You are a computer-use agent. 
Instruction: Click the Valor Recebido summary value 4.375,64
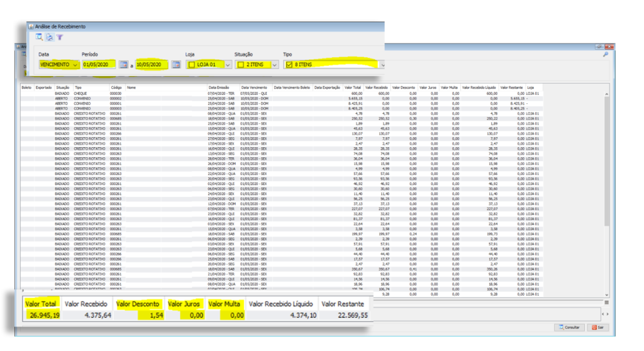(97, 315)
